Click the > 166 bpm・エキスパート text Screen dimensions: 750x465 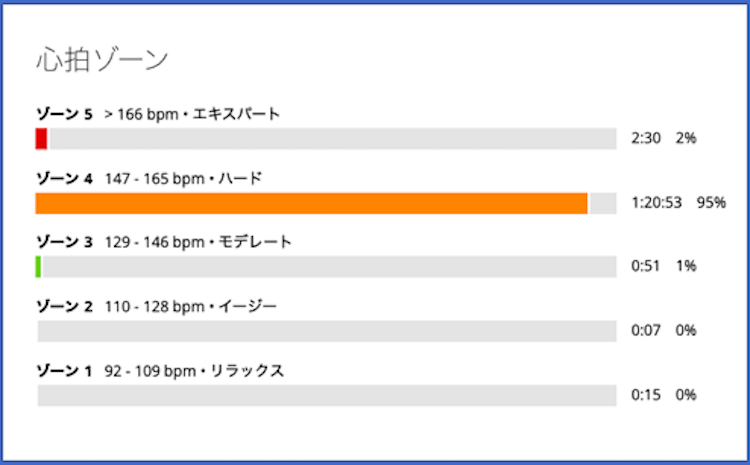point(192,114)
